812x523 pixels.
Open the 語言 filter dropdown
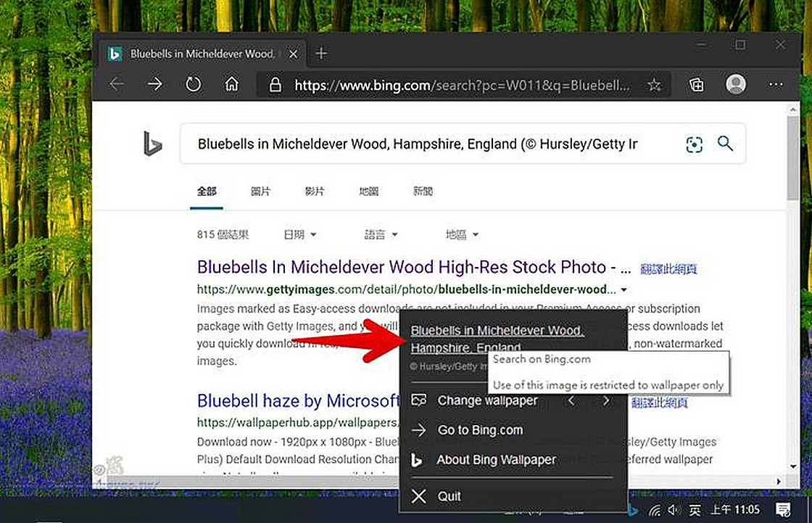(x=381, y=235)
